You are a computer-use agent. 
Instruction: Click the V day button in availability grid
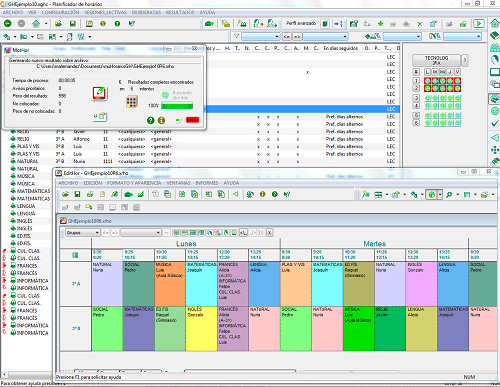click(457, 72)
